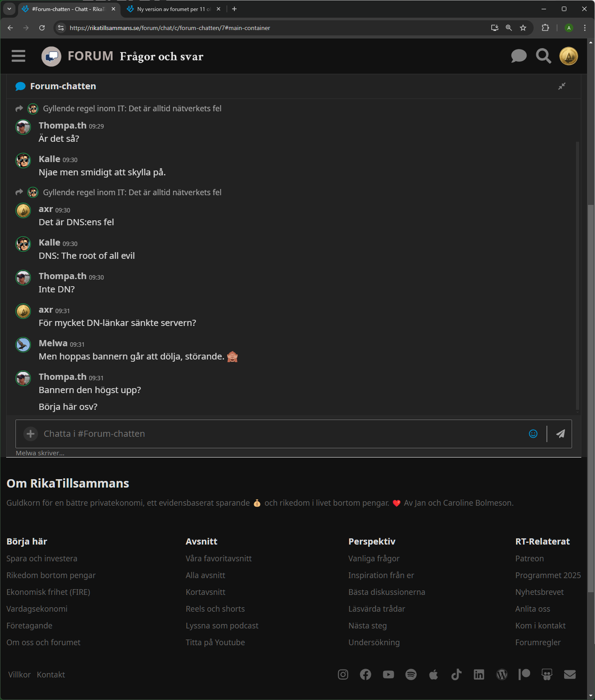Click the page vertical scrollbar thumb
This screenshot has width=595, height=700.
click(x=591, y=397)
